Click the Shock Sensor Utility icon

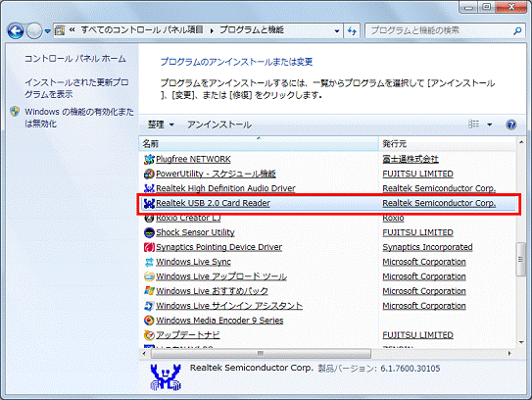coord(149,232)
